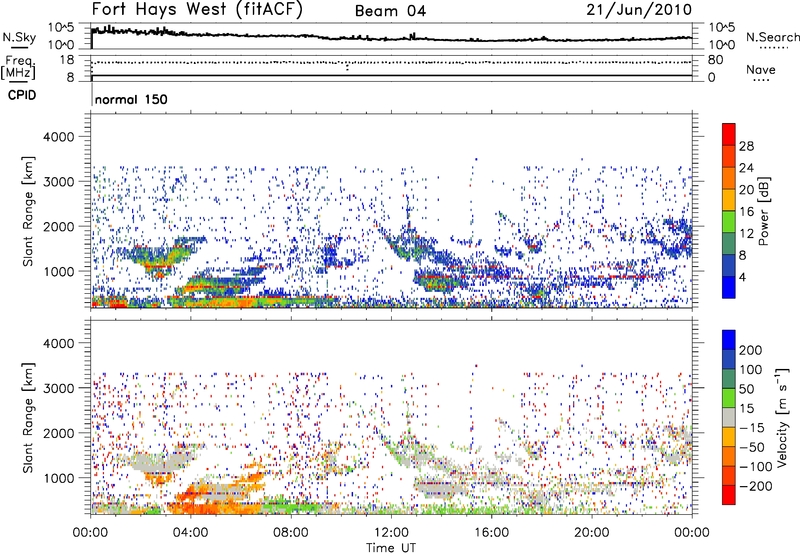Screen dimensions: 800x554
Task: Click the '12:00' time axis label
Action: 391,533
